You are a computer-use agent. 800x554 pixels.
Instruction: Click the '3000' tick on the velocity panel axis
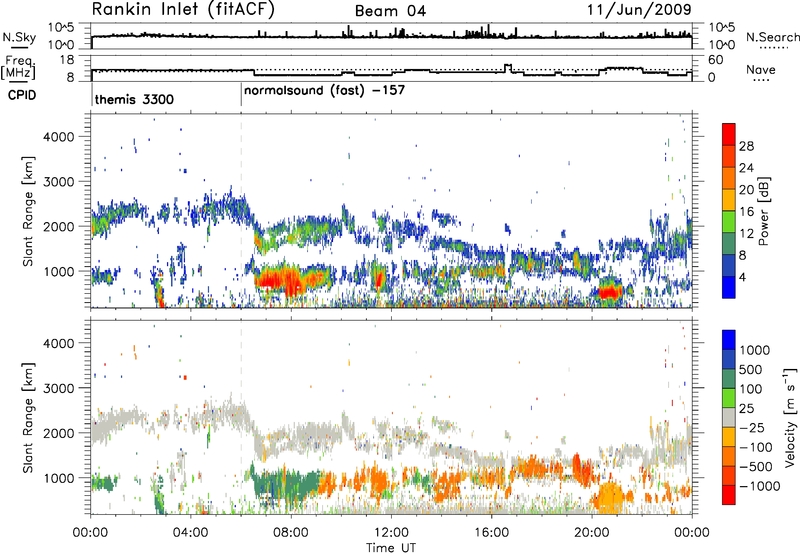coord(58,388)
